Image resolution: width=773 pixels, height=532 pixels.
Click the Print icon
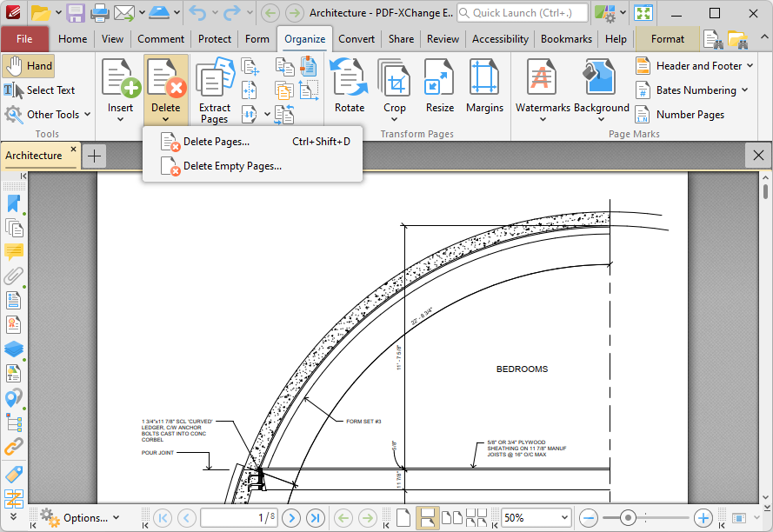(100, 13)
